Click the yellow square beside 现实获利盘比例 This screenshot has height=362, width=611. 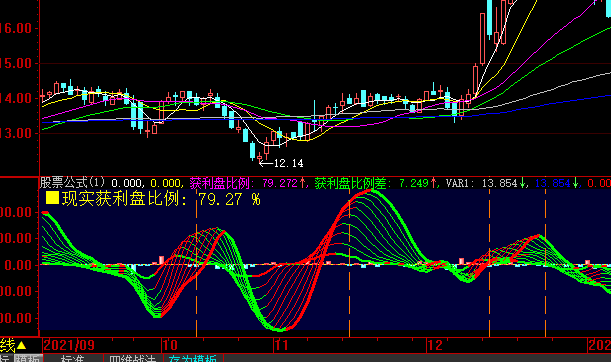52,198
